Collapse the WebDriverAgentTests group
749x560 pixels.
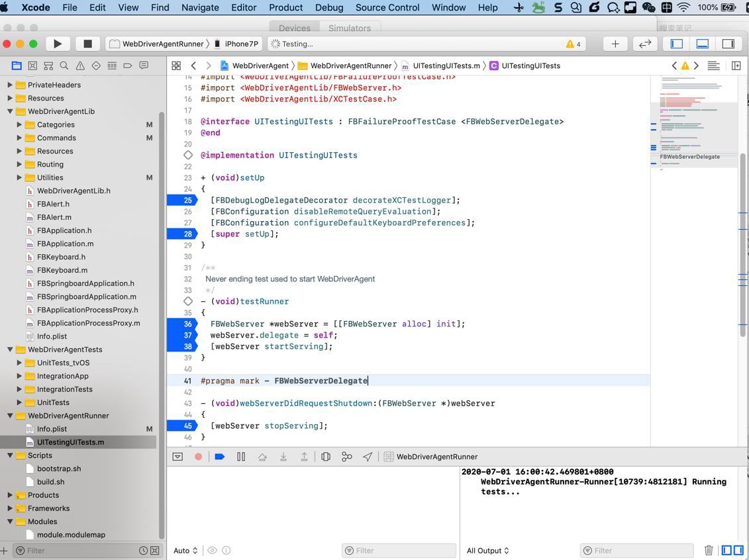(x=9, y=350)
